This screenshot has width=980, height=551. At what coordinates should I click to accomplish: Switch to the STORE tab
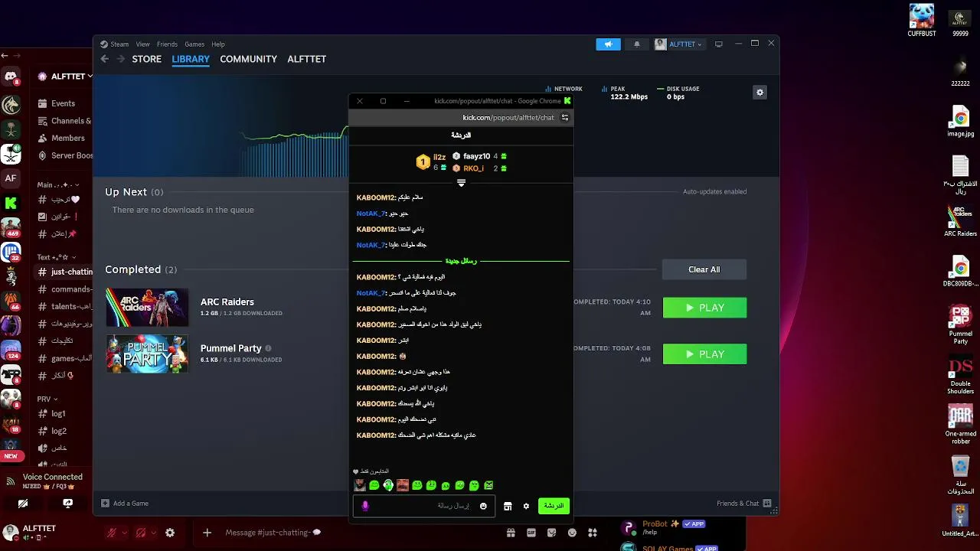point(147,59)
